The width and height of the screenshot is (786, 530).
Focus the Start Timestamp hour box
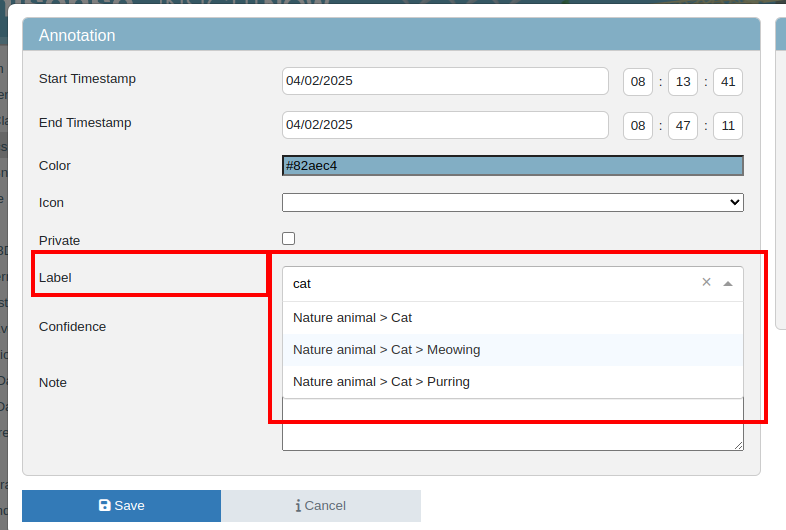pos(638,82)
